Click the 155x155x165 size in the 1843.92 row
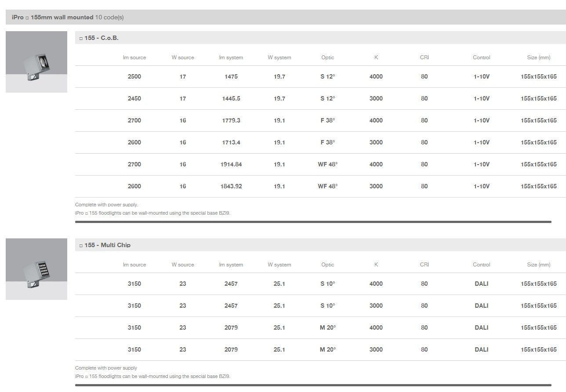Screen dimensions: 566x392 click(x=539, y=186)
